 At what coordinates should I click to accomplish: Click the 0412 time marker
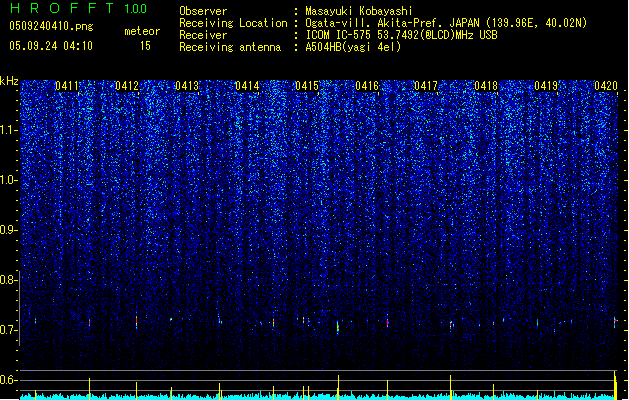[x=127, y=86]
